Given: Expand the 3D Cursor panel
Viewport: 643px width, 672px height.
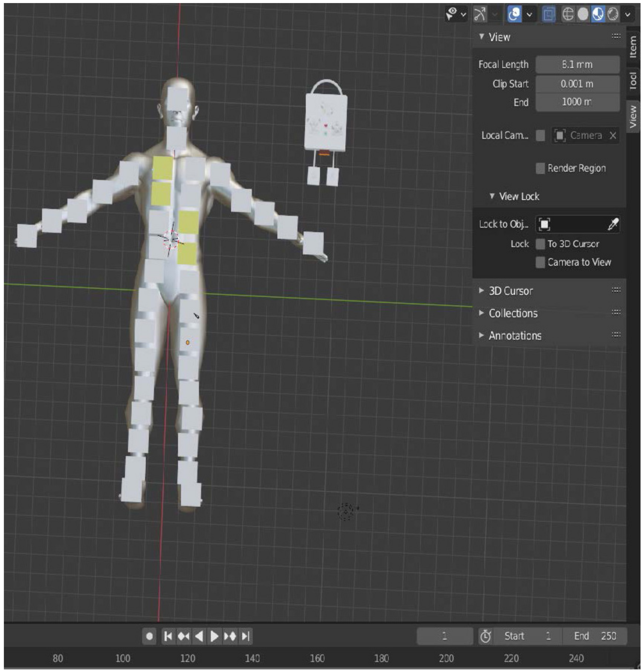Looking at the screenshot, I should [x=511, y=291].
